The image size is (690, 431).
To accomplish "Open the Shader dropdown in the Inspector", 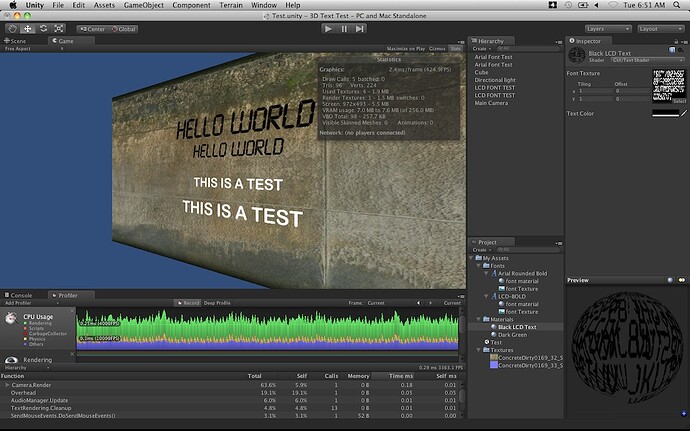I will 647,60.
